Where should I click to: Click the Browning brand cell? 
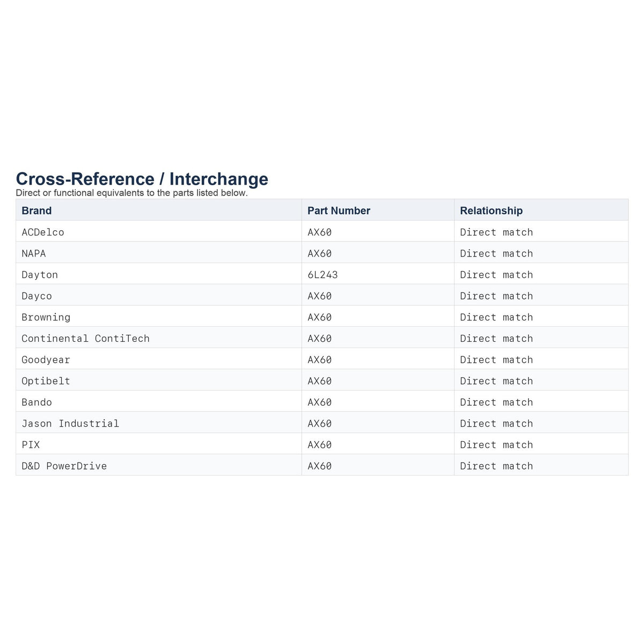(159, 317)
